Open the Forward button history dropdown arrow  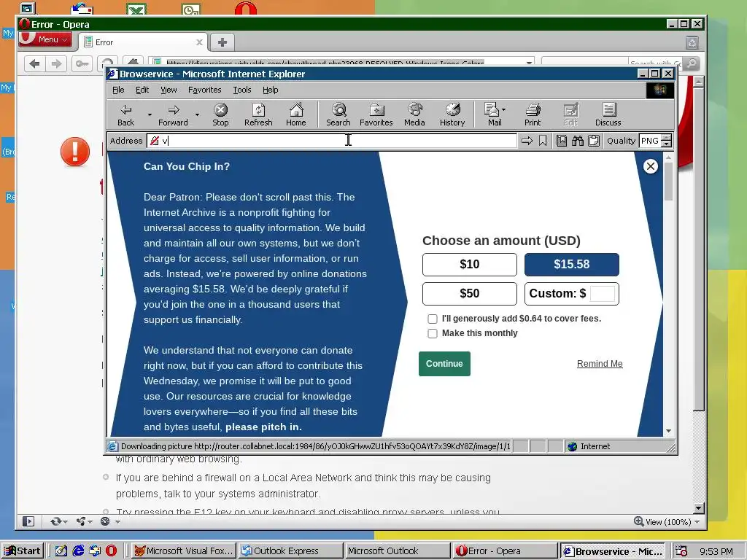(x=197, y=114)
